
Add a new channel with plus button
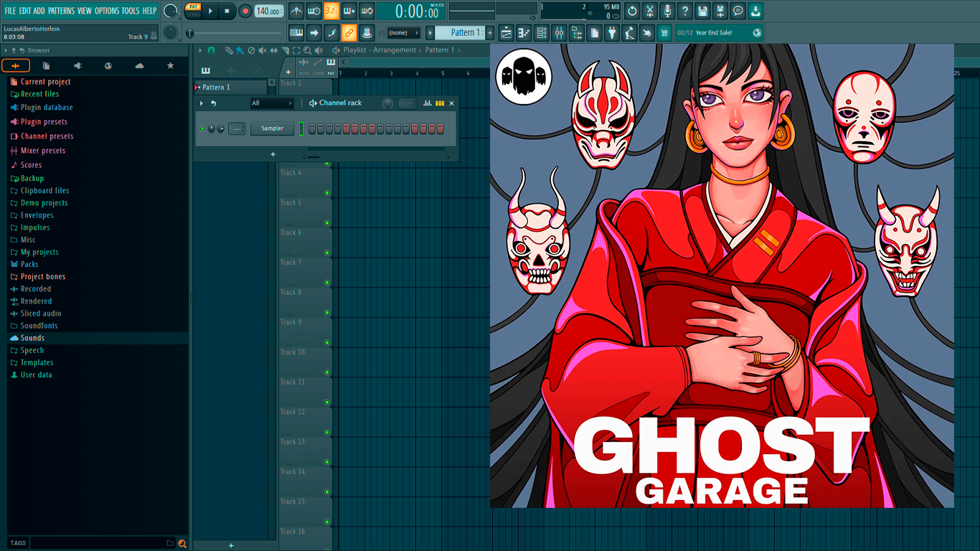pyautogui.click(x=273, y=154)
